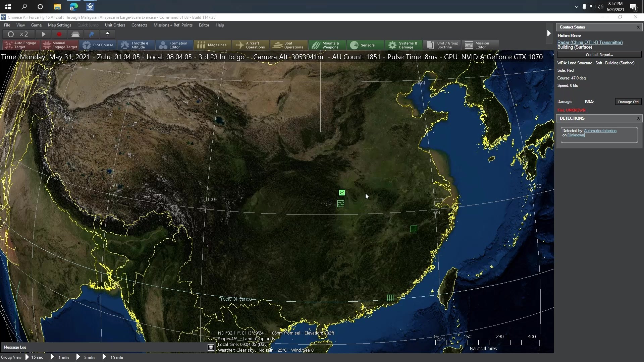
Task: Click the Damage Ctrl button
Action: pos(628,102)
